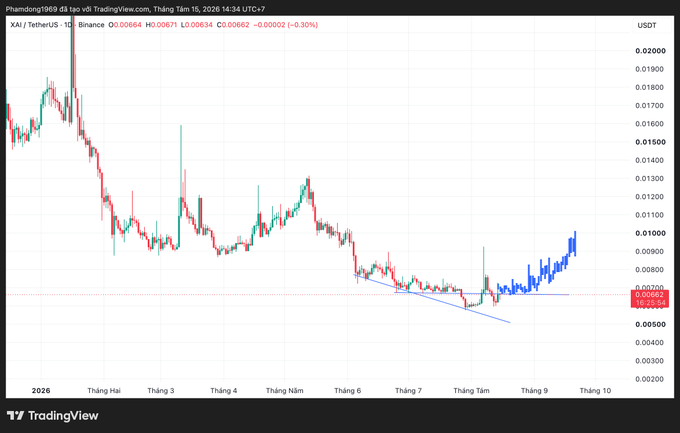Screen dimensions: 680x433
Task: Click the 0.00300 price axis label
Action: (x=650, y=361)
